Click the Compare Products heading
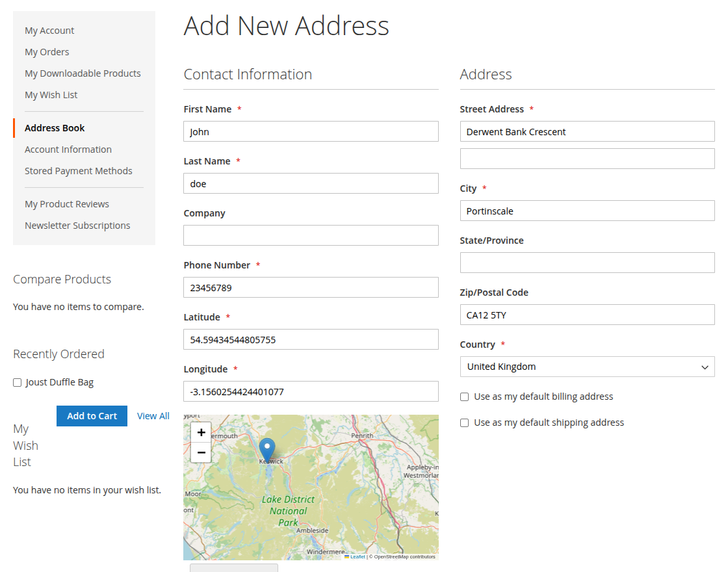The width and height of the screenshot is (728, 572). click(x=62, y=279)
